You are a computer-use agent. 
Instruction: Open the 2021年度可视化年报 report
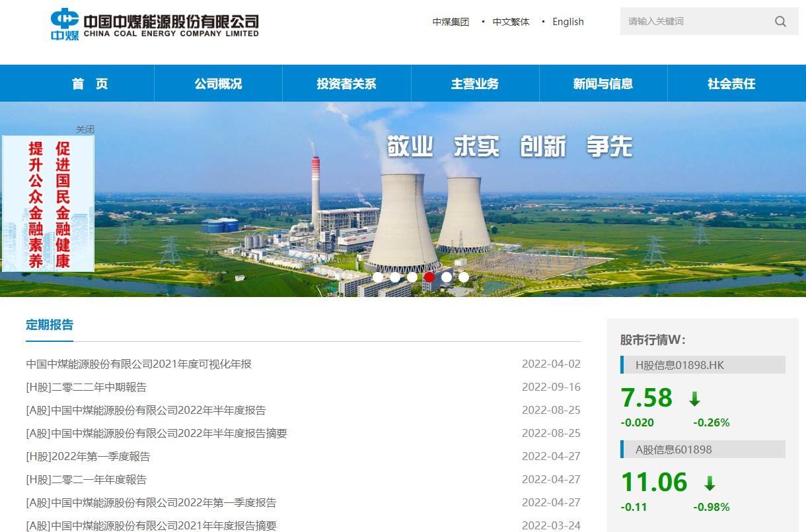coord(139,364)
